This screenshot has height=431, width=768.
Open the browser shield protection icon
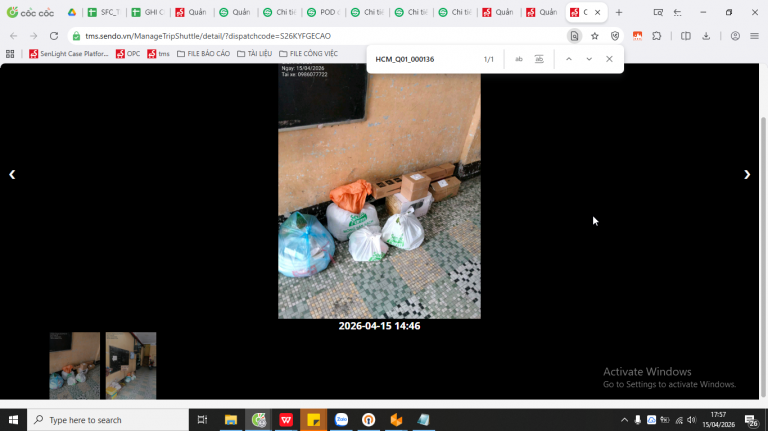point(615,36)
